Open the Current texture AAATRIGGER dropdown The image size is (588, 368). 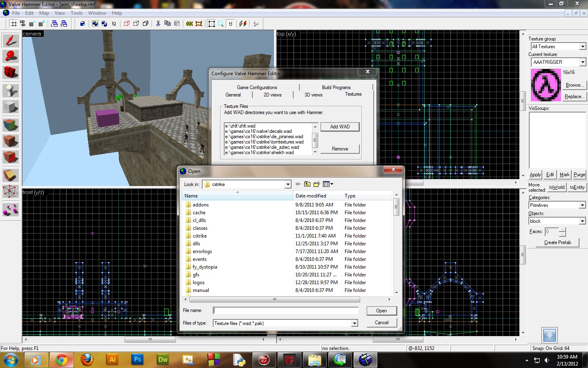click(x=583, y=62)
